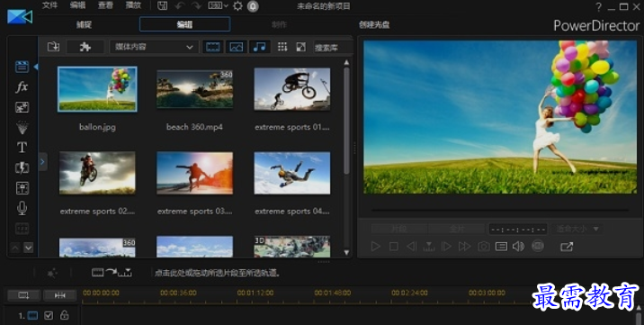Take a preview snapshot with camera icon

pyautogui.click(x=483, y=247)
